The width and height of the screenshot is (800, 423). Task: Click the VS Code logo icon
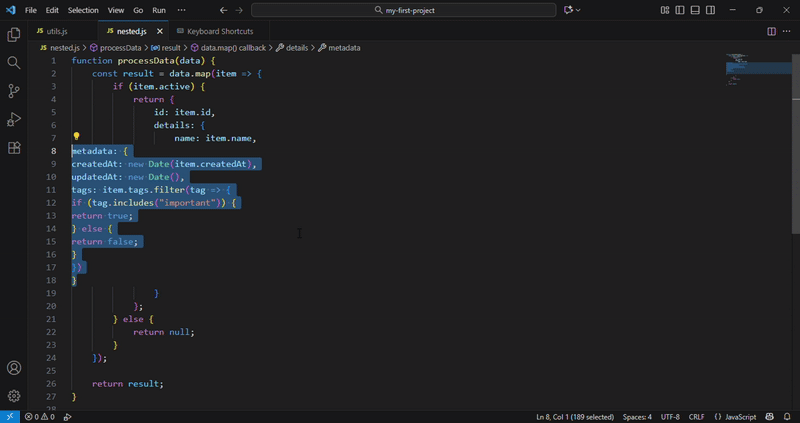point(10,10)
